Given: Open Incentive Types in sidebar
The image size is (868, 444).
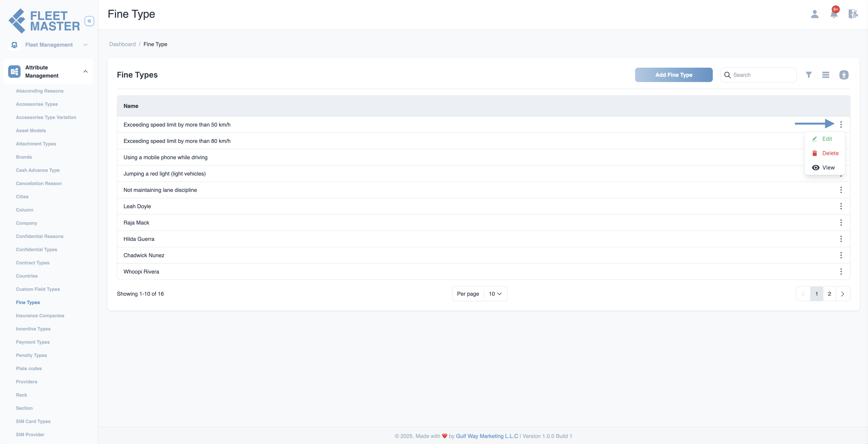Looking at the screenshot, I should coord(33,329).
